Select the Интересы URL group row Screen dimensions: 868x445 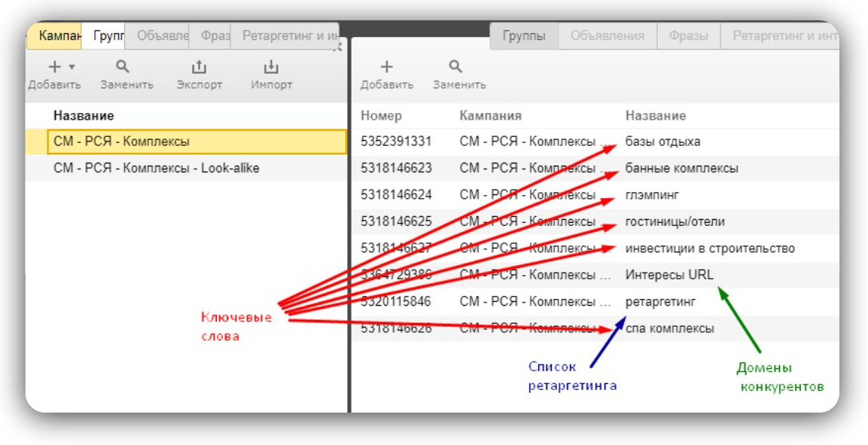[x=595, y=275]
